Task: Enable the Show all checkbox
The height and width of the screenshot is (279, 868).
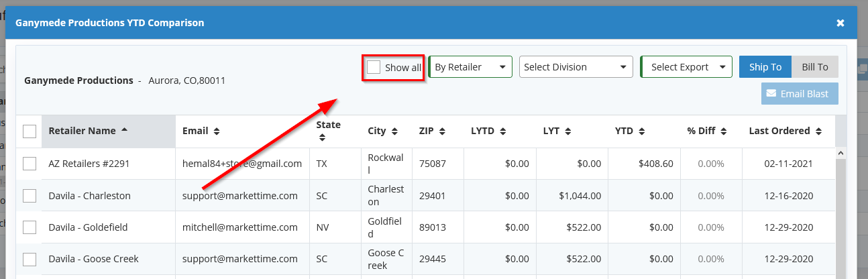Action: (x=374, y=67)
